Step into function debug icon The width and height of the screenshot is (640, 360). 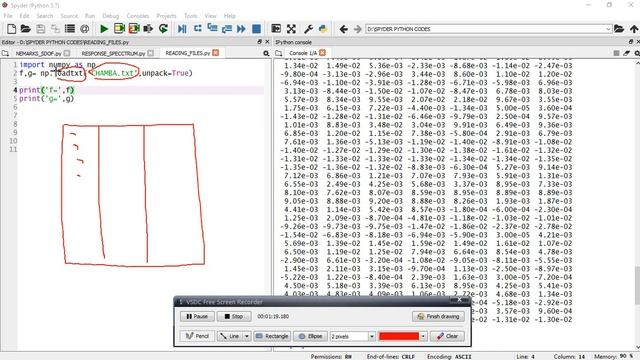tap(212, 29)
